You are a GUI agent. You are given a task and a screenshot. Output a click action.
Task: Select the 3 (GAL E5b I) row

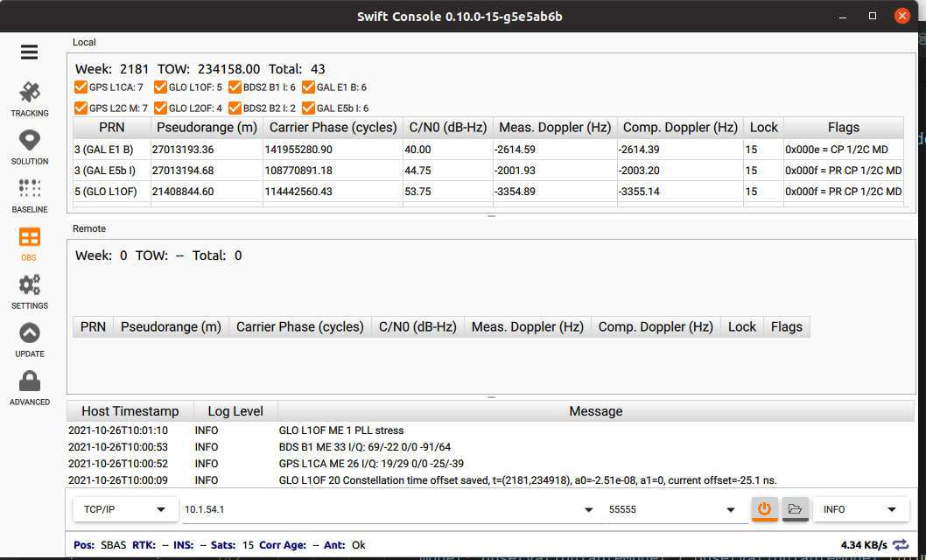pos(488,171)
